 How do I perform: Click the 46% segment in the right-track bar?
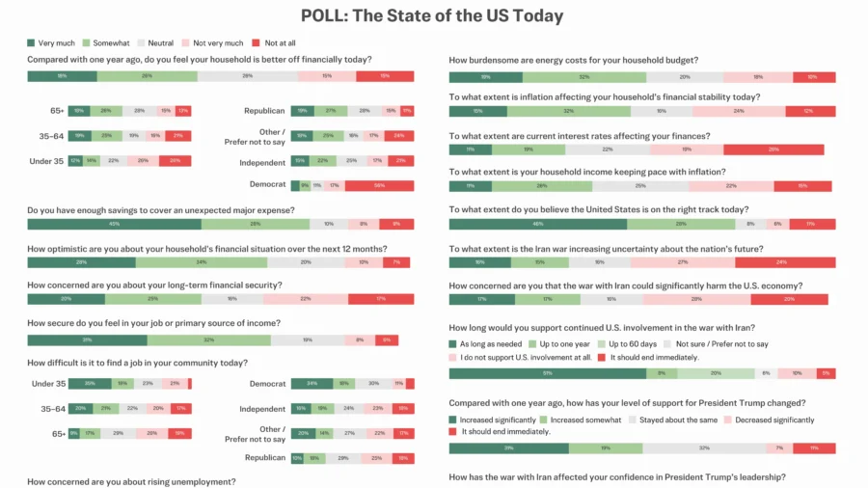point(537,224)
